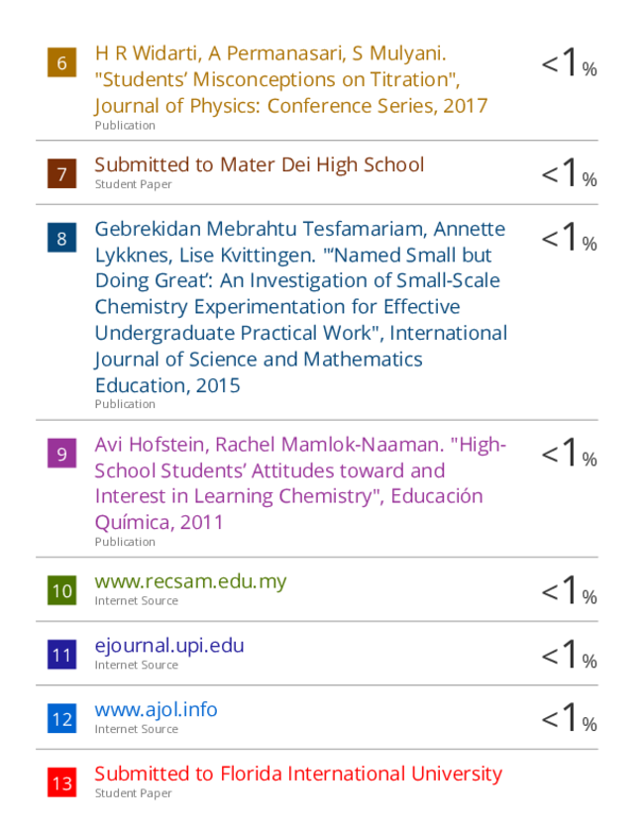This screenshot has height=833, width=644.
Task: Visit the www.recsam.edu.my internet source
Action: [x=191, y=581]
